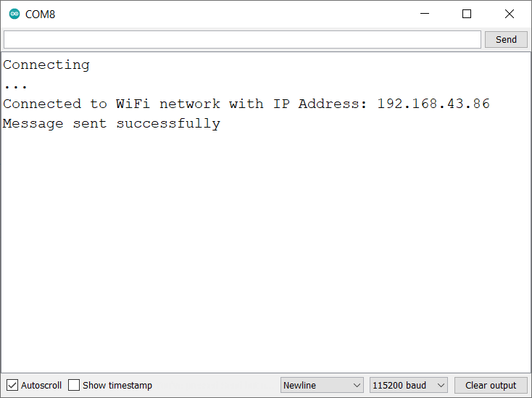This screenshot has width=532, height=398.
Task: Click the IP address 192.168.43.86 text
Action: point(433,104)
